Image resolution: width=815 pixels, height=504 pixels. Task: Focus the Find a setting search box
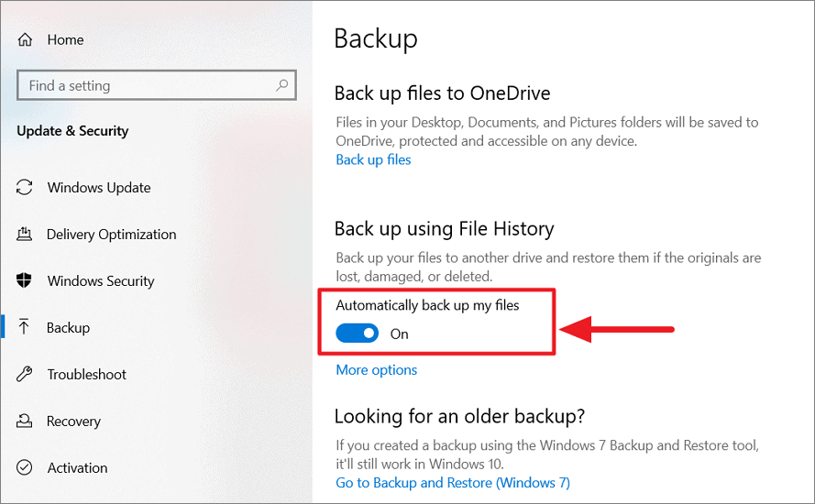point(157,85)
